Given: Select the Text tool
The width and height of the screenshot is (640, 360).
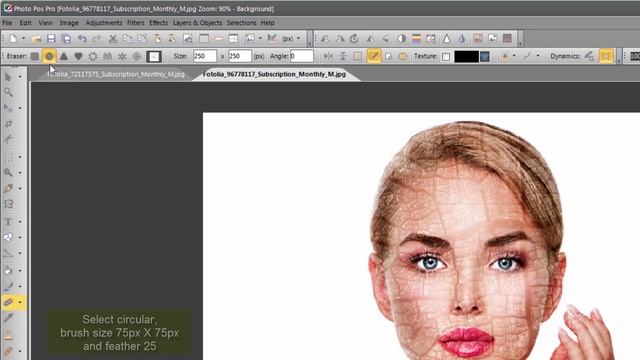Looking at the screenshot, I should coord(8,222).
